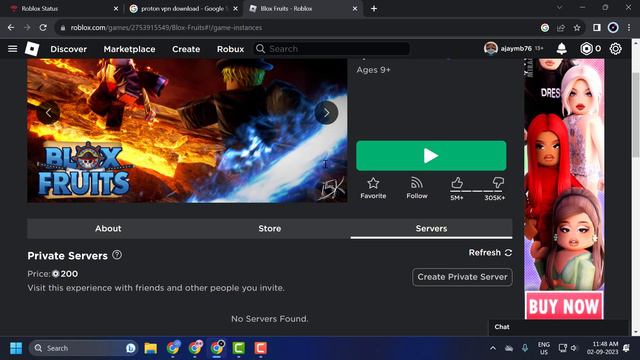
Task: Click the ajaymb76 username
Action: 516,49
